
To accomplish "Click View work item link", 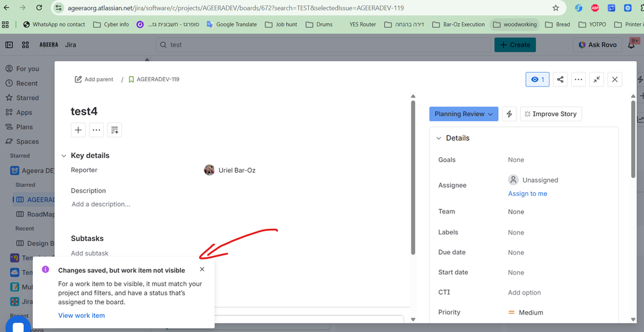I will point(81,316).
